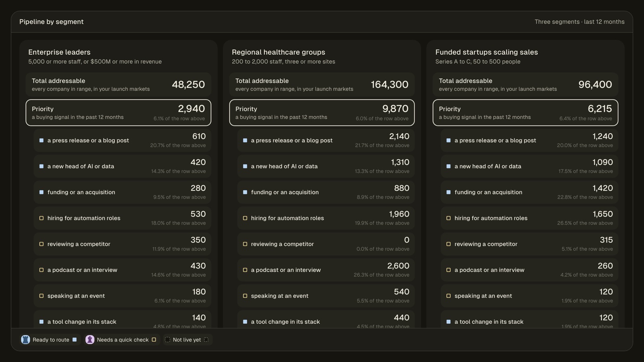The height and width of the screenshot is (362, 644).
Task: Select the Not live yet legend chip
Action: [x=187, y=339]
